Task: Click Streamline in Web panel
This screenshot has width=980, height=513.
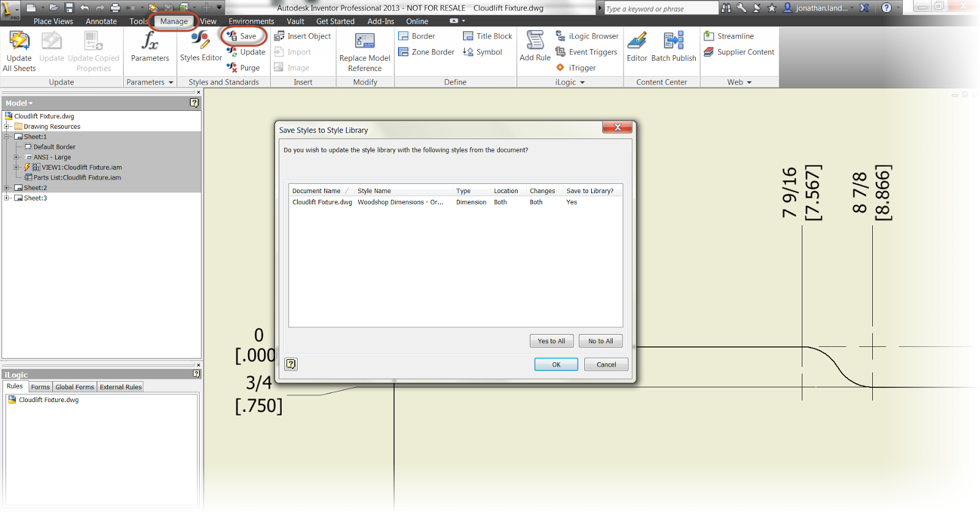Action: click(x=729, y=36)
